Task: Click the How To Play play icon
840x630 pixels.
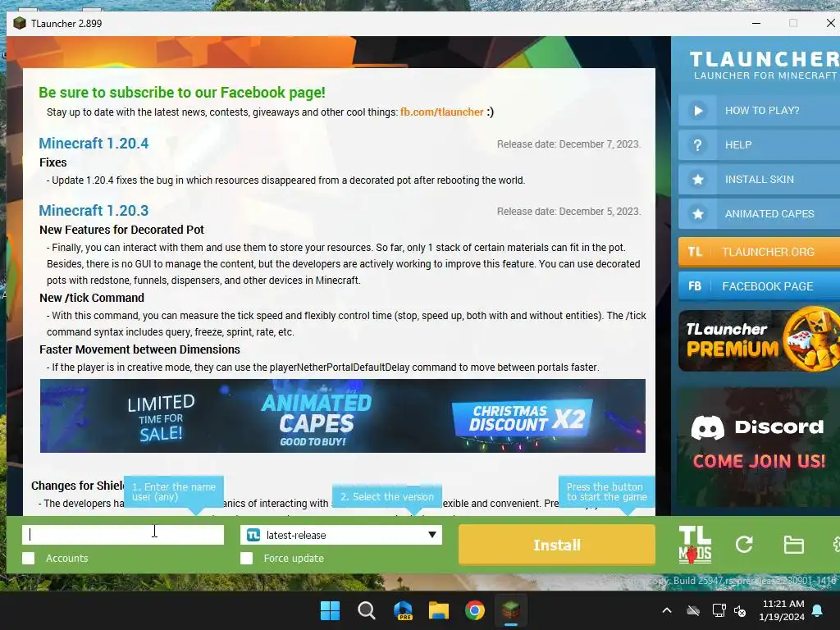Action: click(697, 111)
